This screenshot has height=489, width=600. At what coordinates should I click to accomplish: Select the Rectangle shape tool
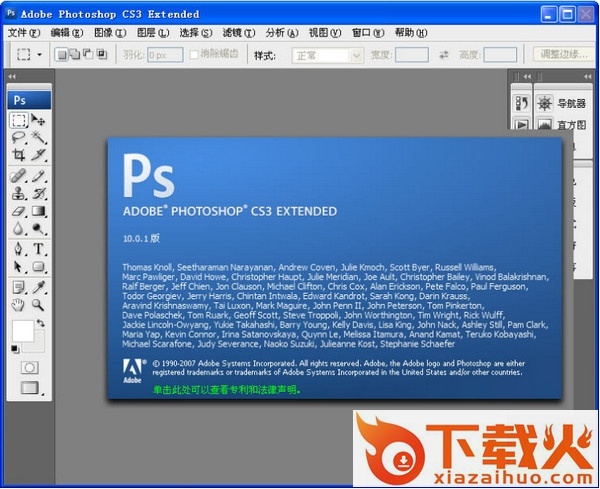pyautogui.click(x=38, y=266)
